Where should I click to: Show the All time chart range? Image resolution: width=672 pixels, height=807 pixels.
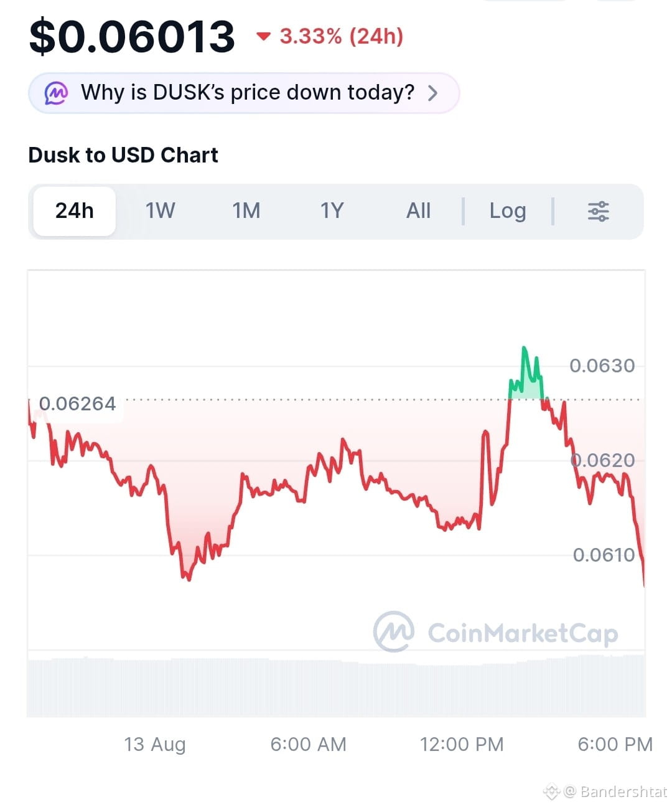click(x=418, y=211)
